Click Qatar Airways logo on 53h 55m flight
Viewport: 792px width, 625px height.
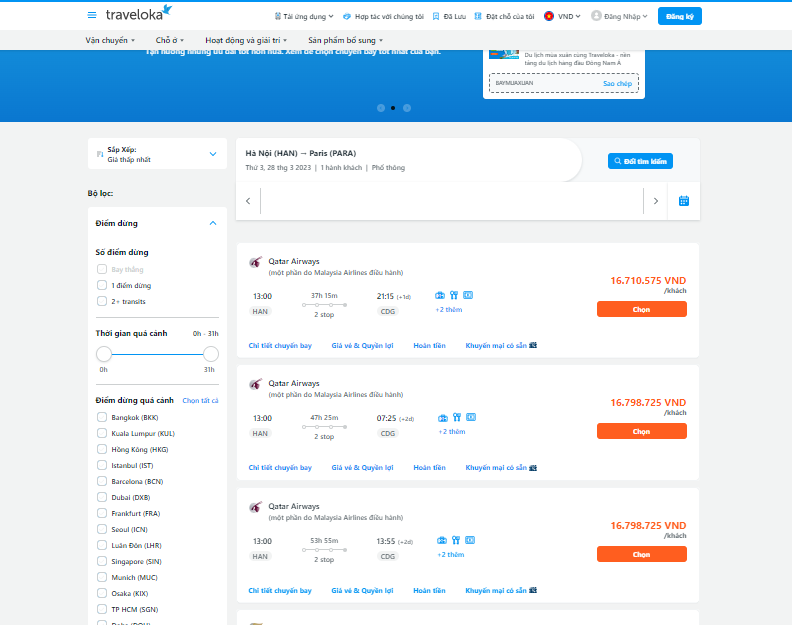(256, 507)
